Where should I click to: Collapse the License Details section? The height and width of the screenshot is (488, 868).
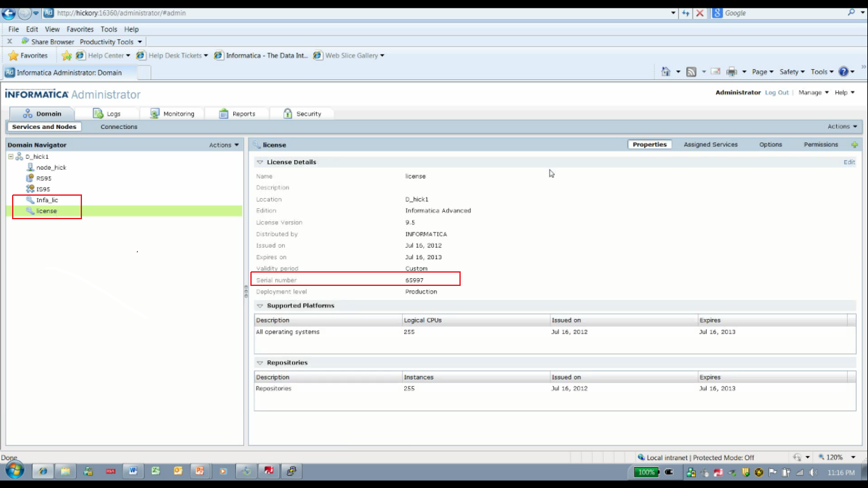[260, 162]
